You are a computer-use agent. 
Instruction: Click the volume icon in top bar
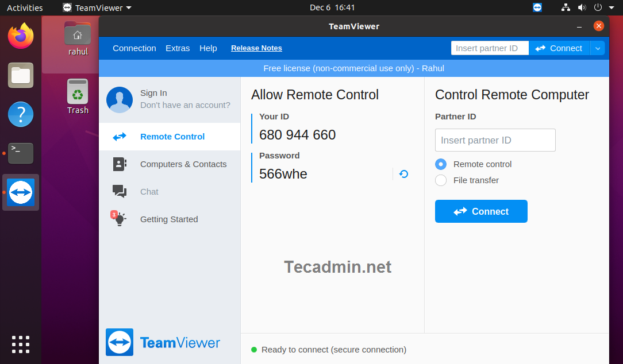582,7
